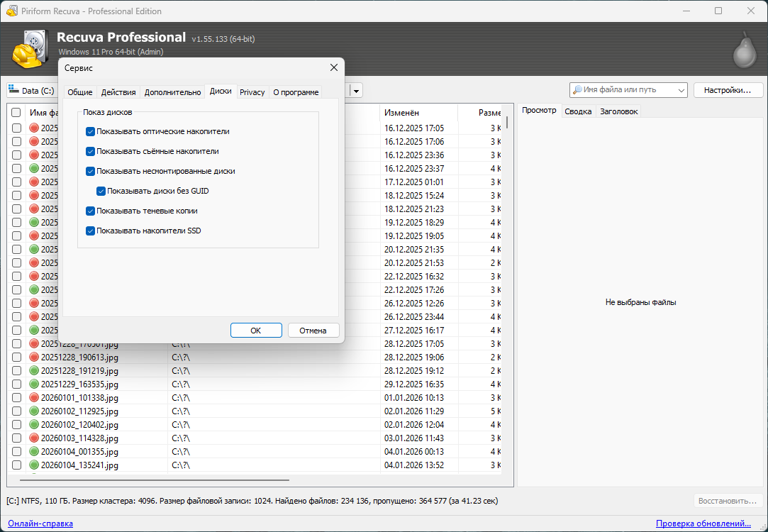768x532 pixels.
Task: Select the Диски tab
Action: click(221, 91)
